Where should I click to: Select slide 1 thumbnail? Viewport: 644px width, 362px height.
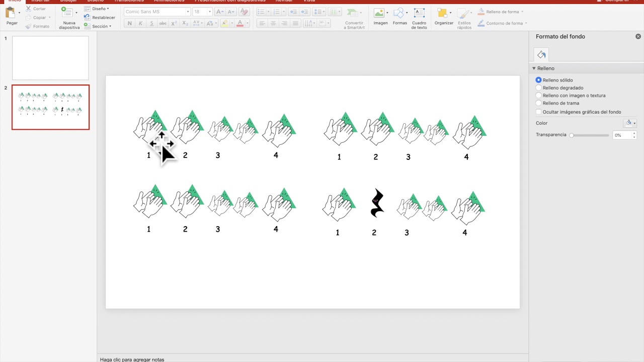[50, 58]
